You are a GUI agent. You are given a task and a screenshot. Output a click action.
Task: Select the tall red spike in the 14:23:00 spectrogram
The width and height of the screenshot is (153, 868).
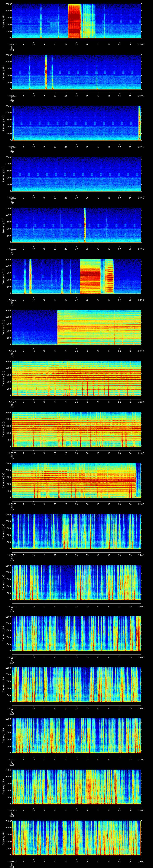tap(46, 72)
